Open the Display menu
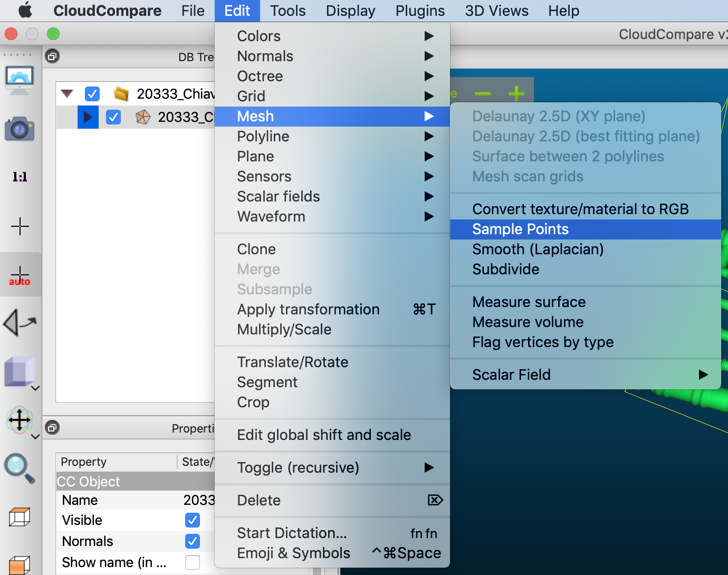The width and height of the screenshot is (728, 575). point(350,11)
